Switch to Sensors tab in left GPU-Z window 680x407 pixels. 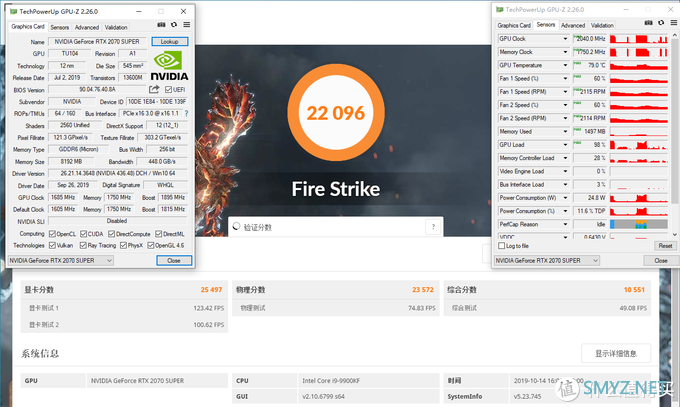(59, 27)
